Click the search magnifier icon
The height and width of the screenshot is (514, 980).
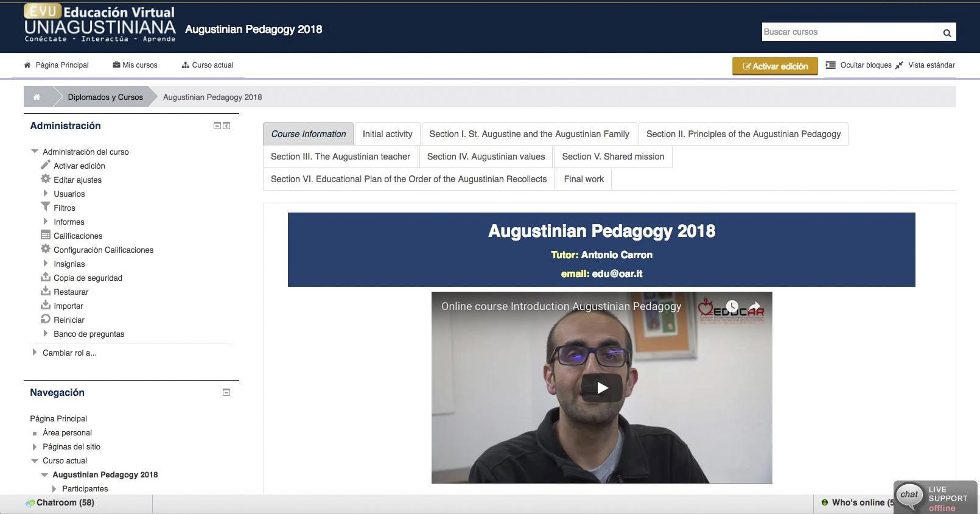[x=947, y=33]
